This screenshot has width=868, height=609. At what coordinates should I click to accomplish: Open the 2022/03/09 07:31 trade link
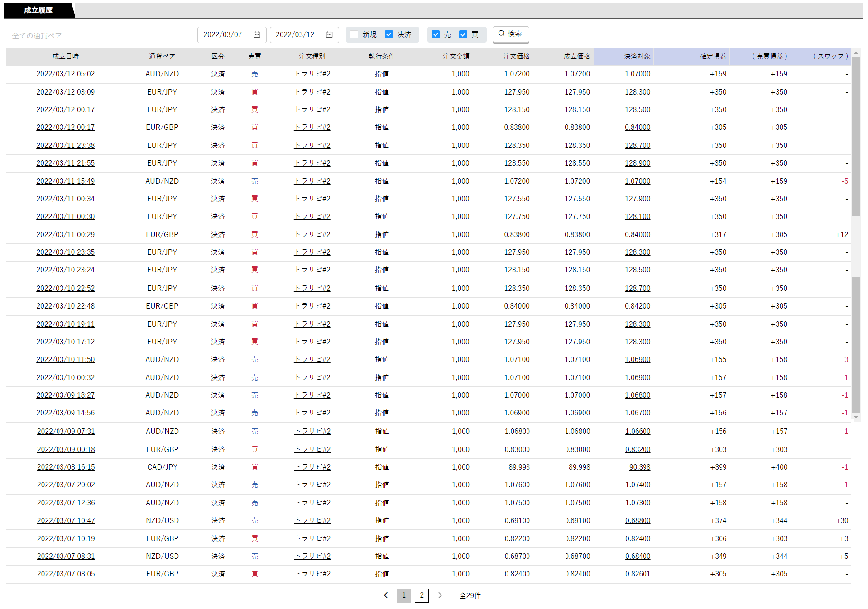(x=66, y=432)
